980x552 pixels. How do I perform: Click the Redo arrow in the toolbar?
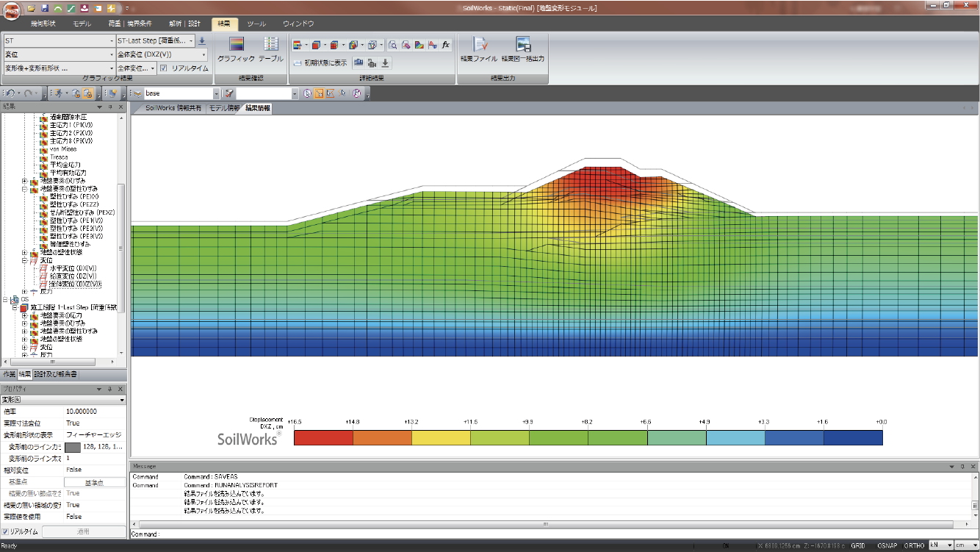tap(28, 93)
